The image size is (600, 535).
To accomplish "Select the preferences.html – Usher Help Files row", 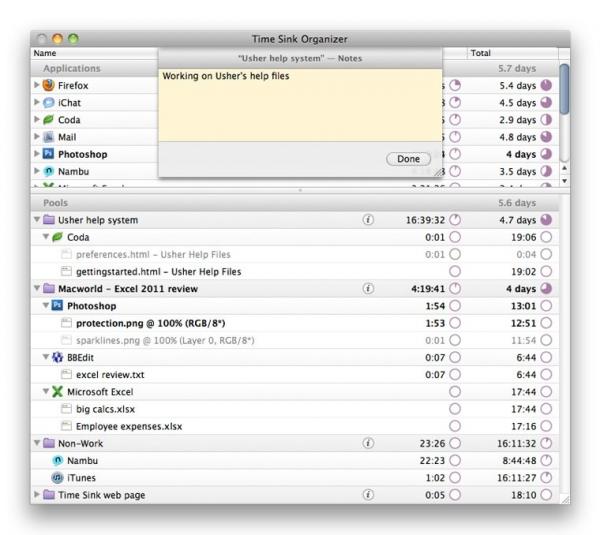I will pyautogui.click(x=295, y=254).
